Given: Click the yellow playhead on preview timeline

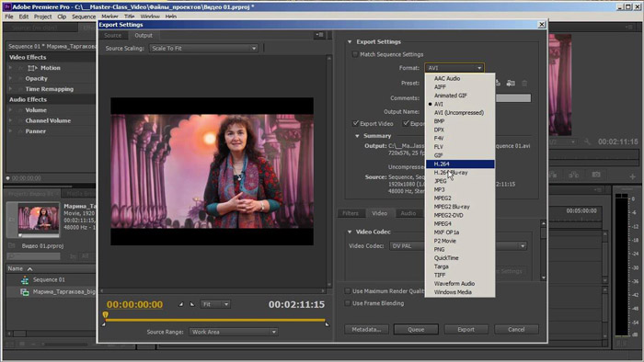Looking at the screenshot, I should click(x=105, y=315).
